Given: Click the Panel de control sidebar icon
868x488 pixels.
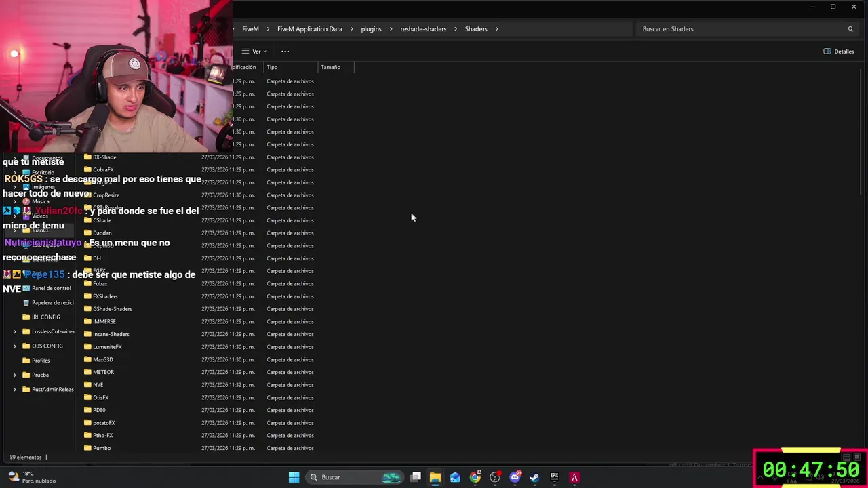Looking at the screenshot, I should [x=26, y=288].
